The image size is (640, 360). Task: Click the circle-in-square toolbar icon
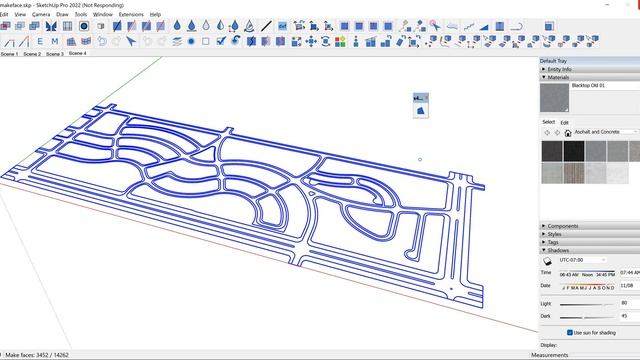(84, 26)
